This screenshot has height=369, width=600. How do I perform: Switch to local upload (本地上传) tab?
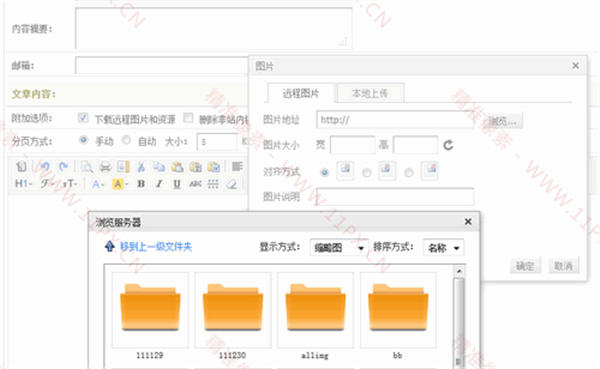[370, 93]
